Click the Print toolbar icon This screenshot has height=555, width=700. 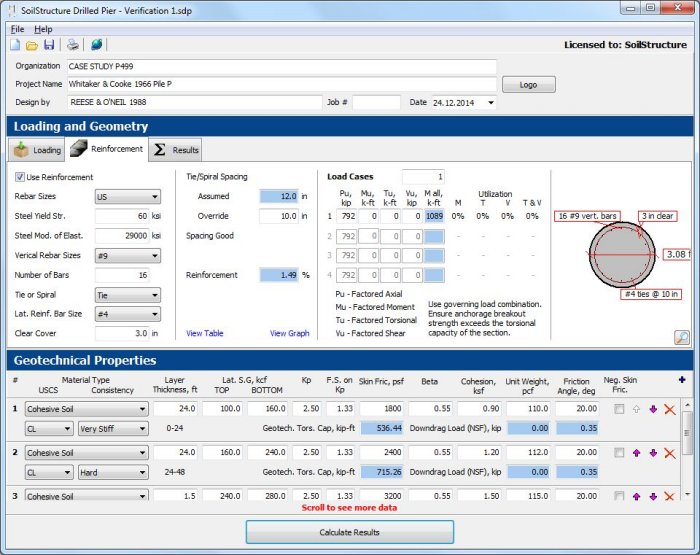point(73,45)
